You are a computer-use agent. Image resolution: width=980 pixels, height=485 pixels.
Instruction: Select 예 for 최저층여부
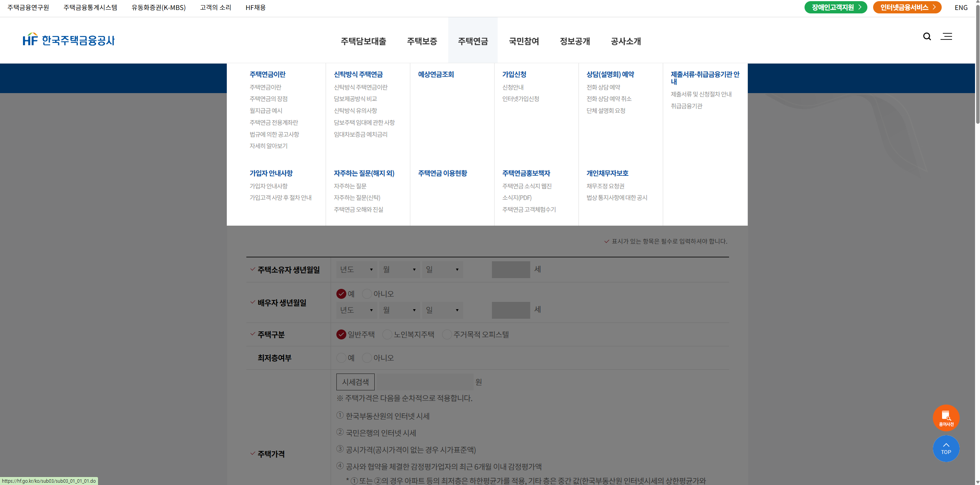(x=341, y=358)
